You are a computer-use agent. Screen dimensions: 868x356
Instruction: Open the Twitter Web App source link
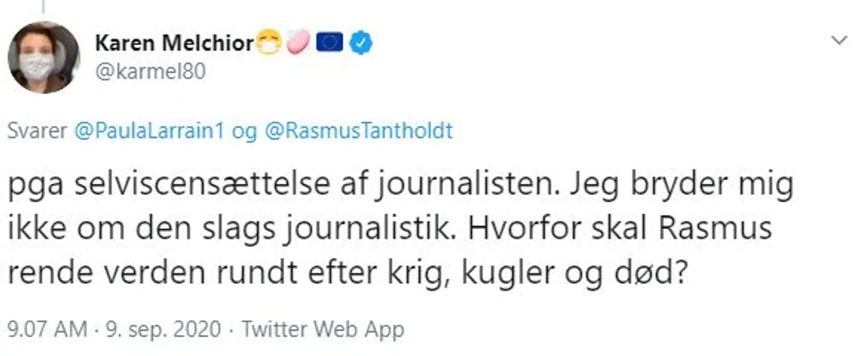[322, 329]
